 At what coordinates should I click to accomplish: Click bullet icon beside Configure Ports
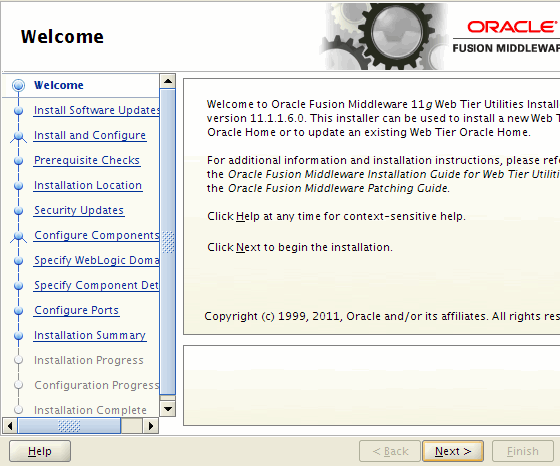coord(19,311)
